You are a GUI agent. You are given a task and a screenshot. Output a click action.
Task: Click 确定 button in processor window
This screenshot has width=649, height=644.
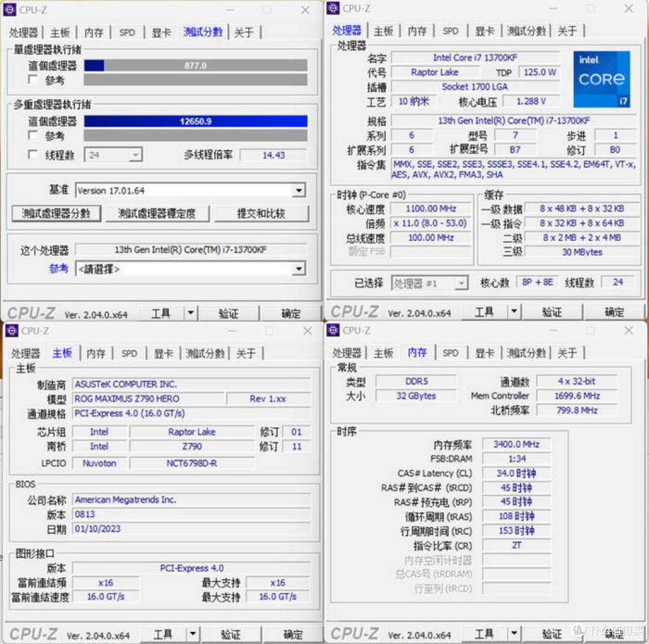(x=614, y=312)
